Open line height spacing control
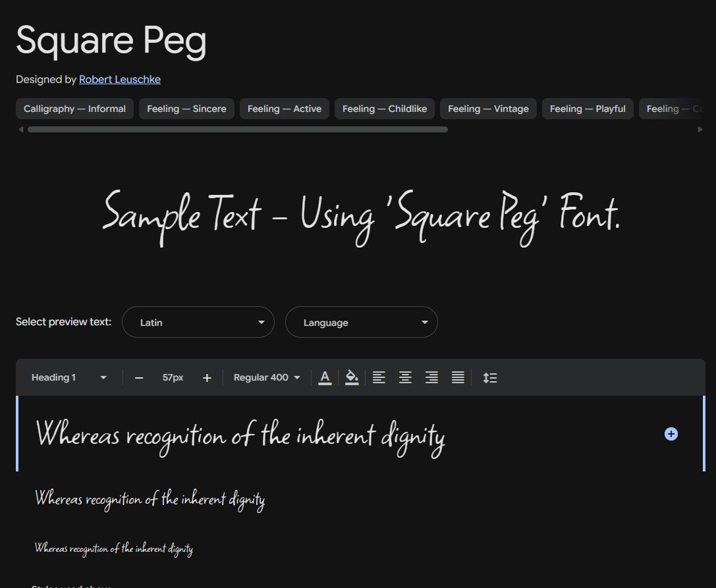 490,377
